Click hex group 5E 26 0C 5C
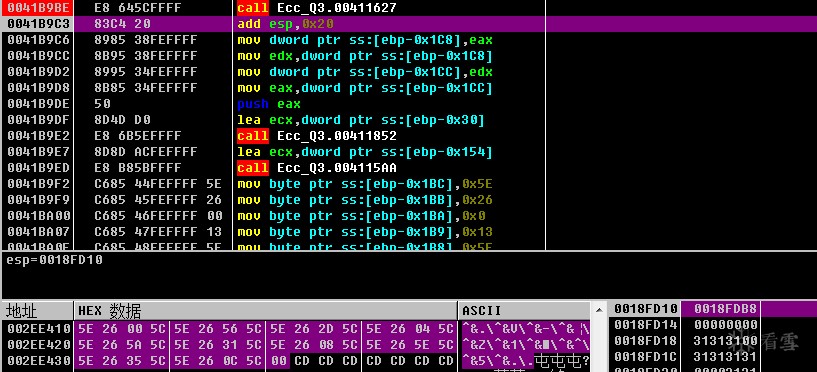The height and width of the screenshot is (372, 817). click(217, 361)
